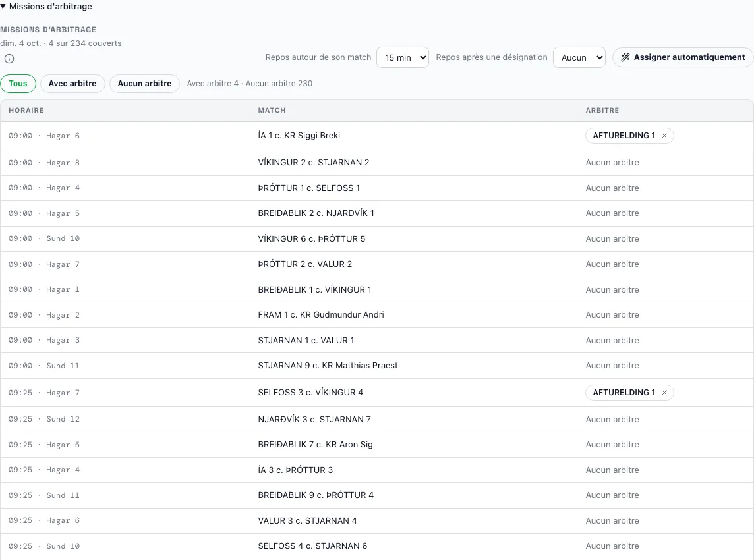Click Assigner automatiquement button
754x560 pixels.
click(x=683, y=57)
